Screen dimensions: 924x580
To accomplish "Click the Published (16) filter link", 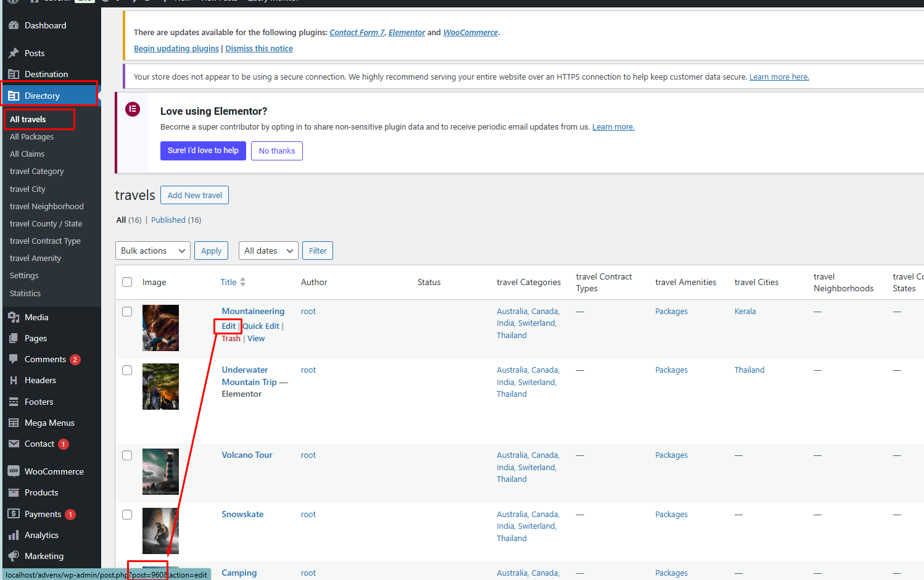I will tap(176, 220).
